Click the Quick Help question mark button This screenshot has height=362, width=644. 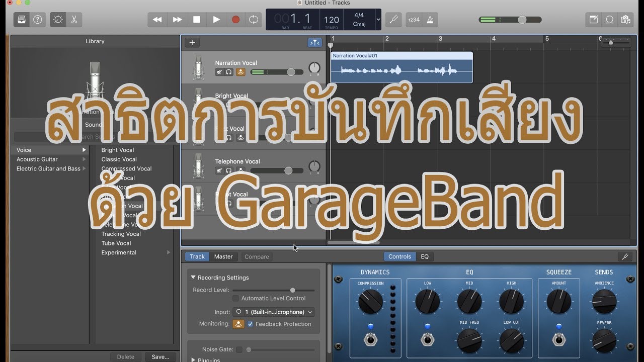pos(37,20)
